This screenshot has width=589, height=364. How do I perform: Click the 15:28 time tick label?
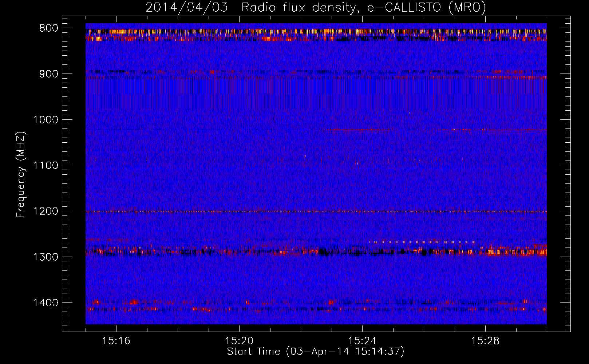[x=485, y=341]
